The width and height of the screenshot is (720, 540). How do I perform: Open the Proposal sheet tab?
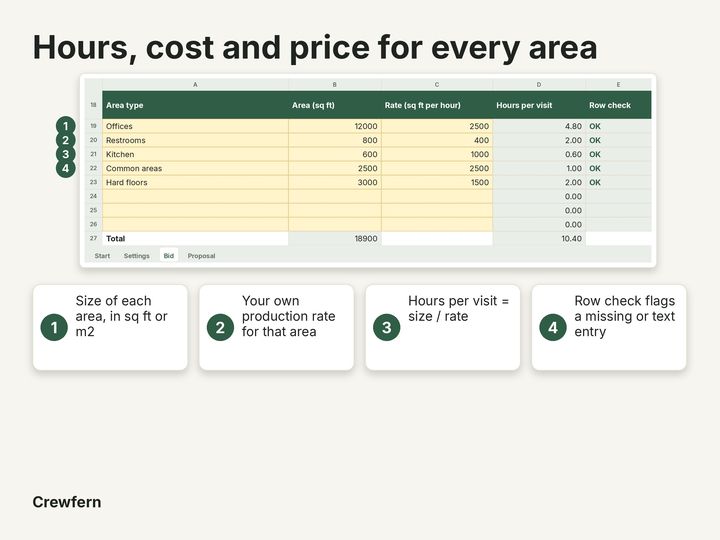click(x=201, y=256)
